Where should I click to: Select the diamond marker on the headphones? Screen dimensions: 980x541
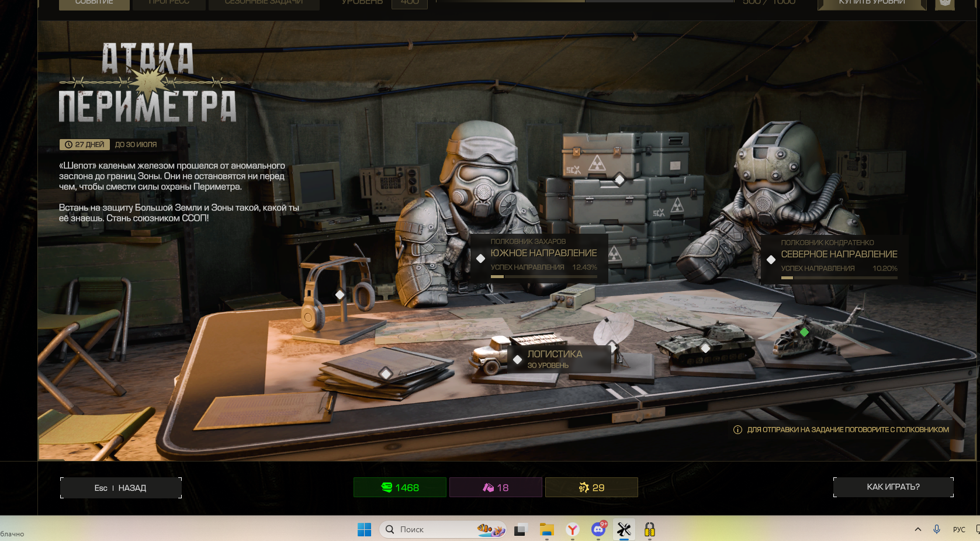(340, 295)
